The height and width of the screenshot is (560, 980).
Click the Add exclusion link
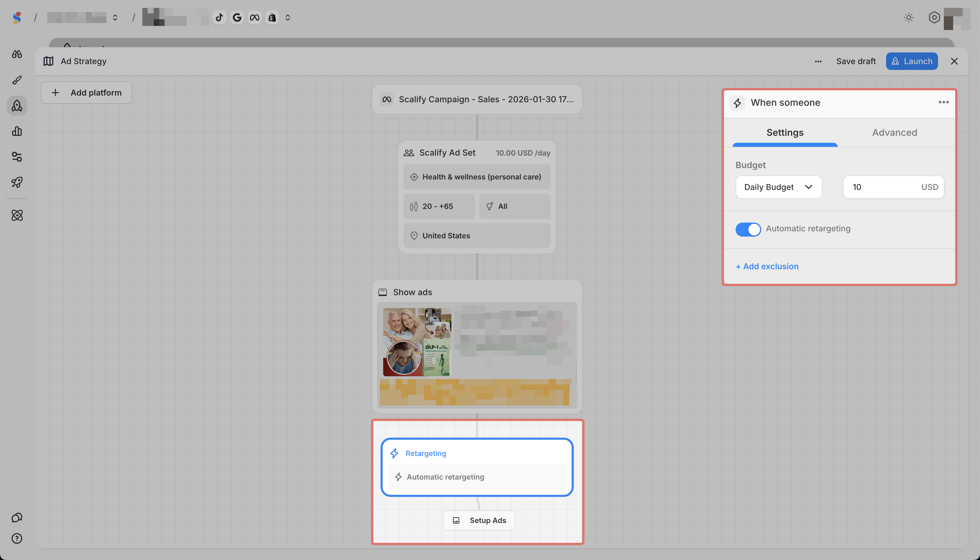coord(767,267)
